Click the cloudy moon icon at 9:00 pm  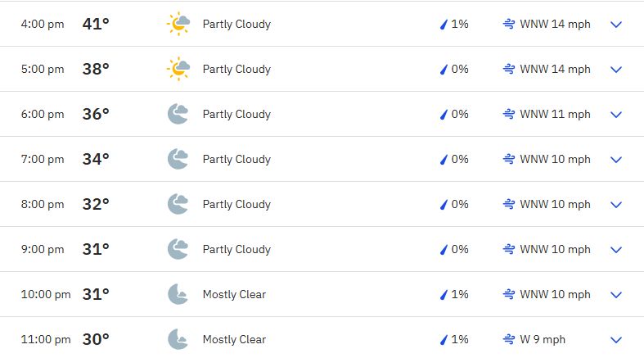click(x=178, y=249)
